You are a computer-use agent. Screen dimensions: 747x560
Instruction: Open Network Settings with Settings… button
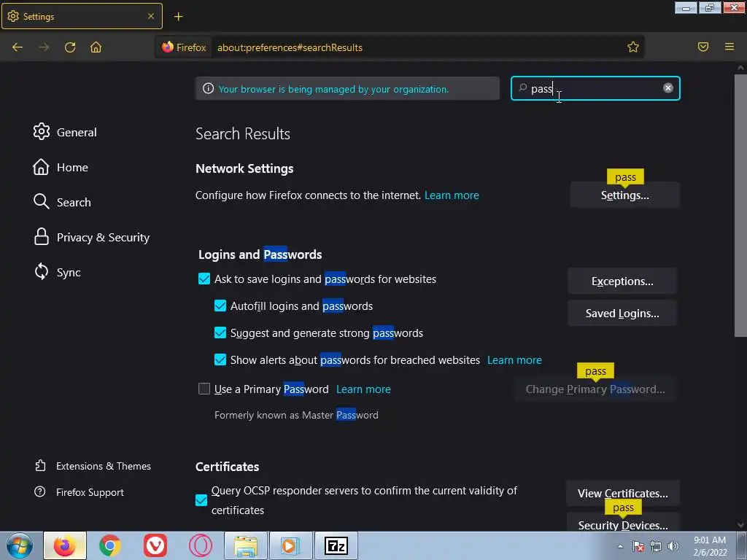coord(624,195)
